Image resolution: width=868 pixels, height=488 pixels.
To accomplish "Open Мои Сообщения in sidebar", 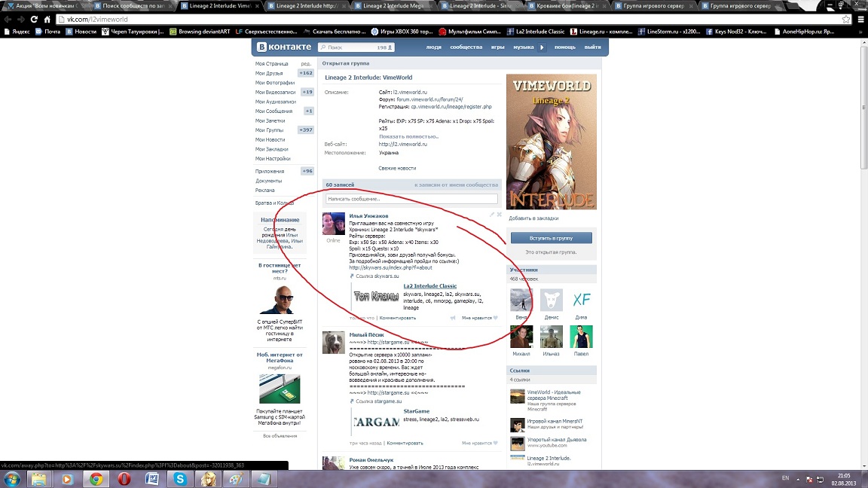I will [274, 111].
